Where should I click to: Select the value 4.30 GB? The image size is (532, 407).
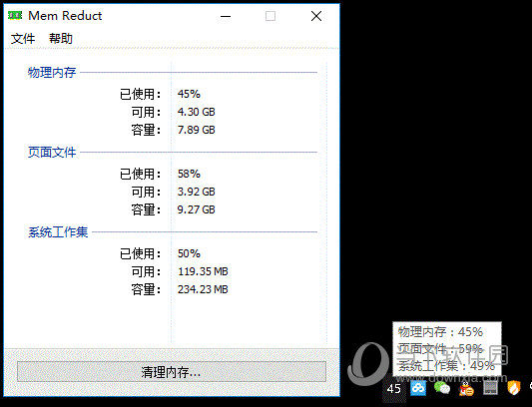197,112
